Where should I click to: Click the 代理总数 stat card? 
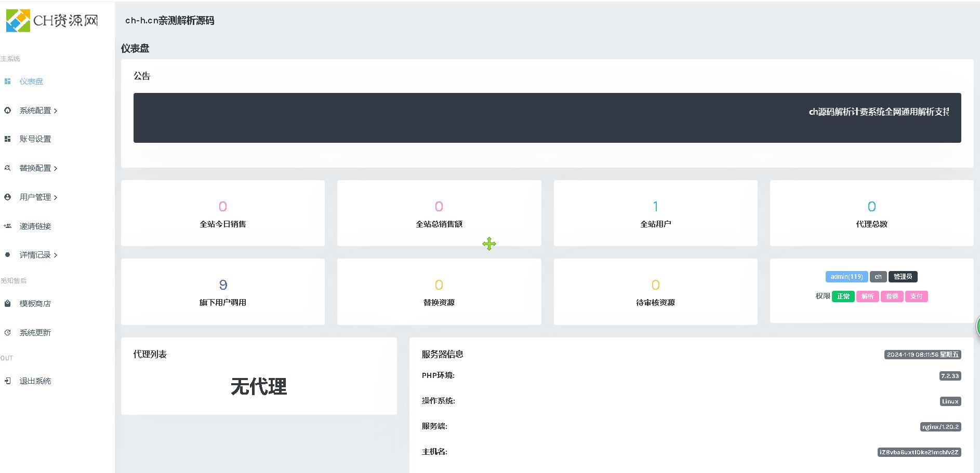point(872,213)
